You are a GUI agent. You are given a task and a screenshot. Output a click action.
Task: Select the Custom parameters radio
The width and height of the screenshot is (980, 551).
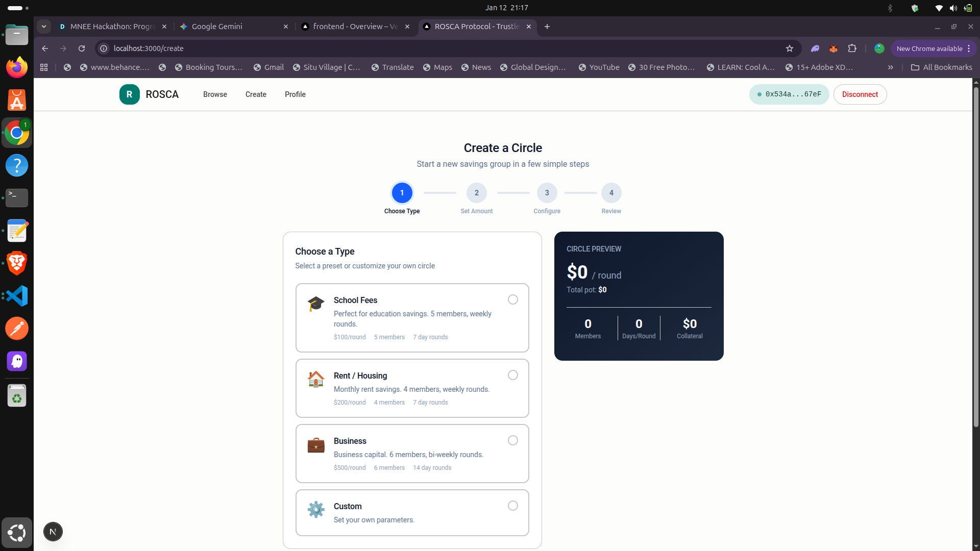pos(513,506)
